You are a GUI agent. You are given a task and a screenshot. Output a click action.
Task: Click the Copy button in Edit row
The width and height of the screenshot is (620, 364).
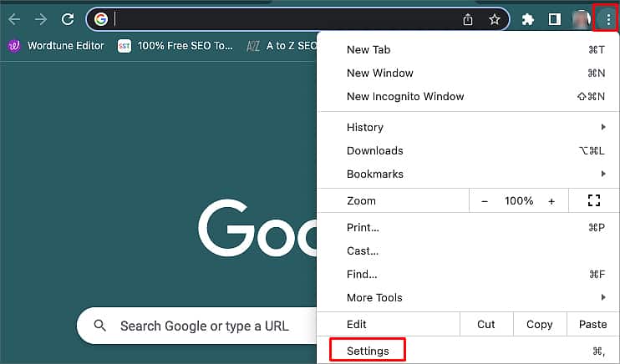(540, 325)
